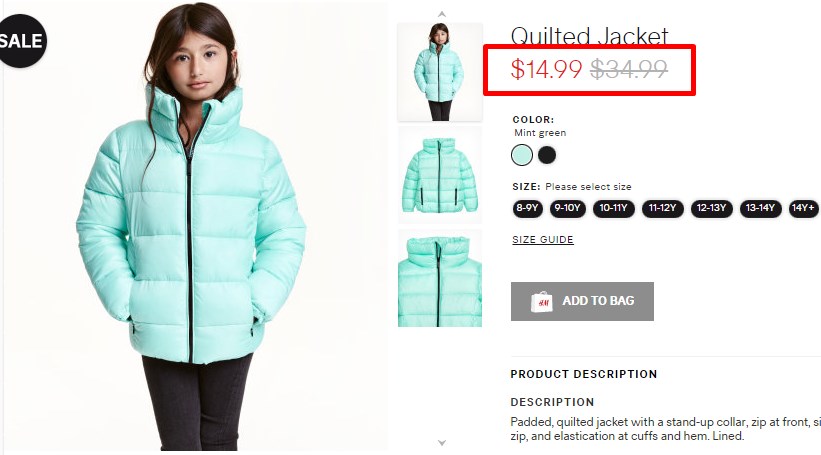Click the main product image of jacket
821x455 pixels.
point(195,226)
